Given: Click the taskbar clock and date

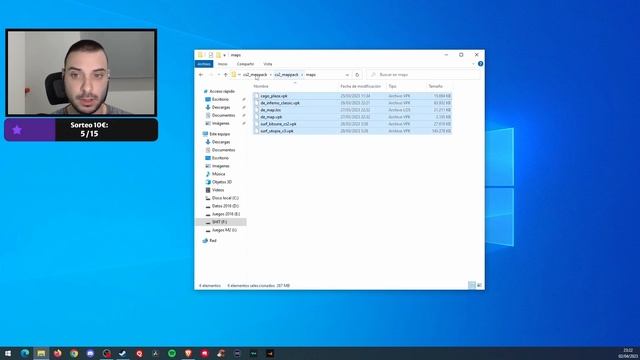Looking at the screenshot, I should click(x=628, y=353).
